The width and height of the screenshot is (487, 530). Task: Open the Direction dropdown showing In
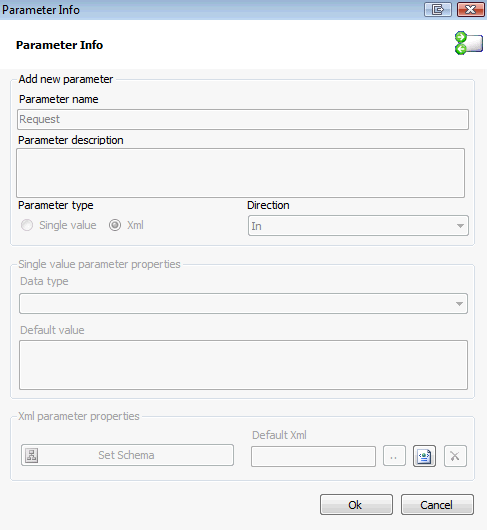358,226
